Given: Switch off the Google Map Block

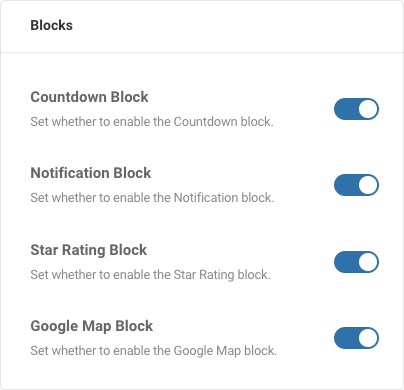Looking at the screenshot, I should (x=356, y=338).
